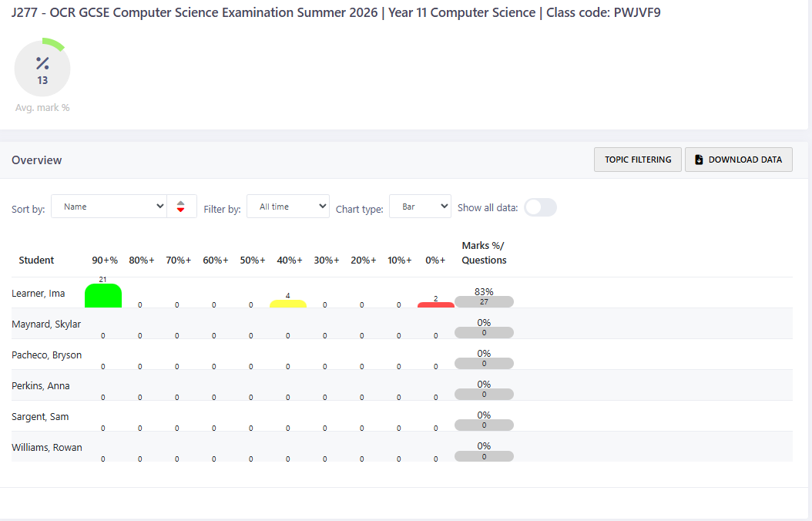The height and width of the screenshot is (521, 812).
Task: Select student Maynard, Skylar
Action: pos(46,324)
